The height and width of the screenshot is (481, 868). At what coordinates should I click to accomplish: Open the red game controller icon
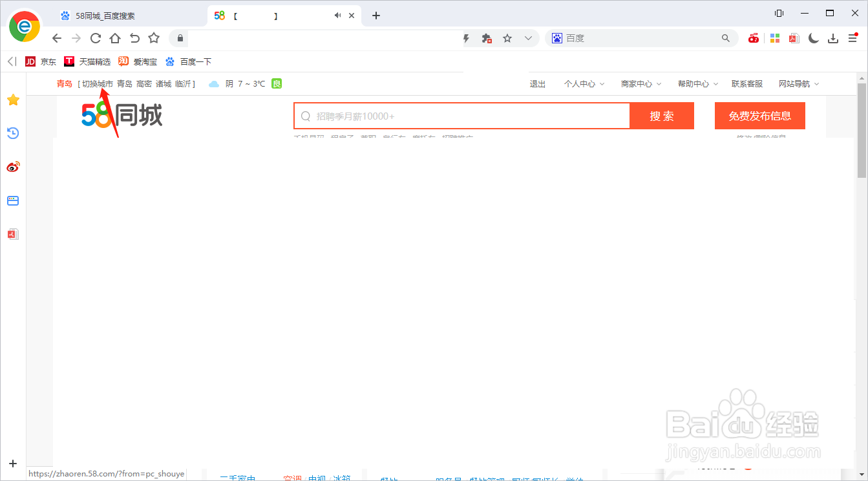[754, 38]
